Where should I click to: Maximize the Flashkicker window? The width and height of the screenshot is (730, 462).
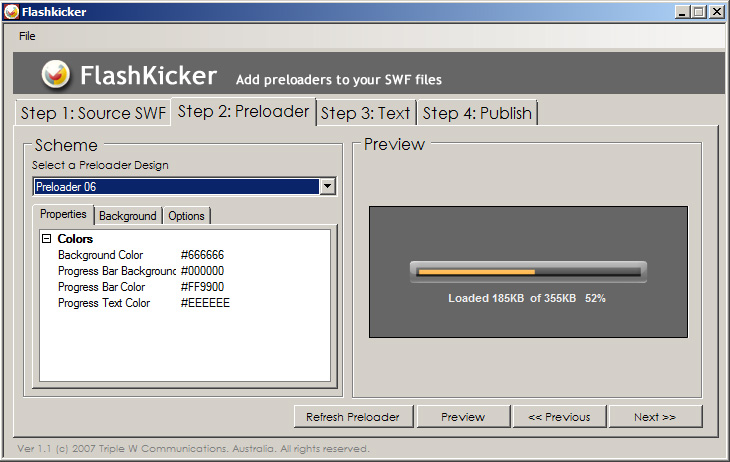point(699,12)
